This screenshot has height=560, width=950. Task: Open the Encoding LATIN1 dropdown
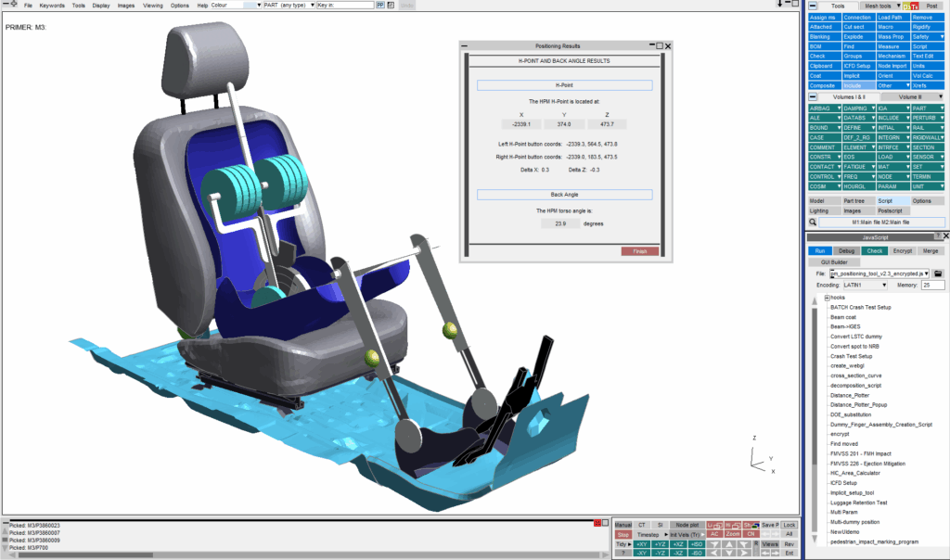point(865,286)
